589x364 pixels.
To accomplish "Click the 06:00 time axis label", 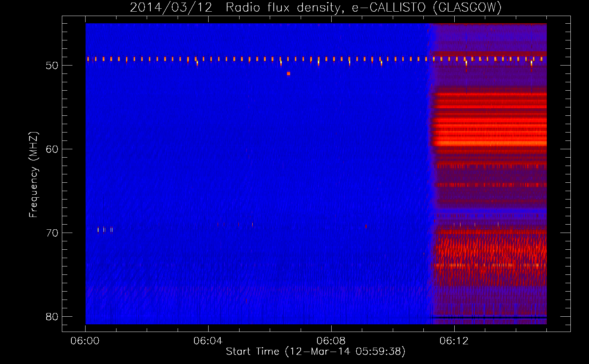I will pos(85,341).
